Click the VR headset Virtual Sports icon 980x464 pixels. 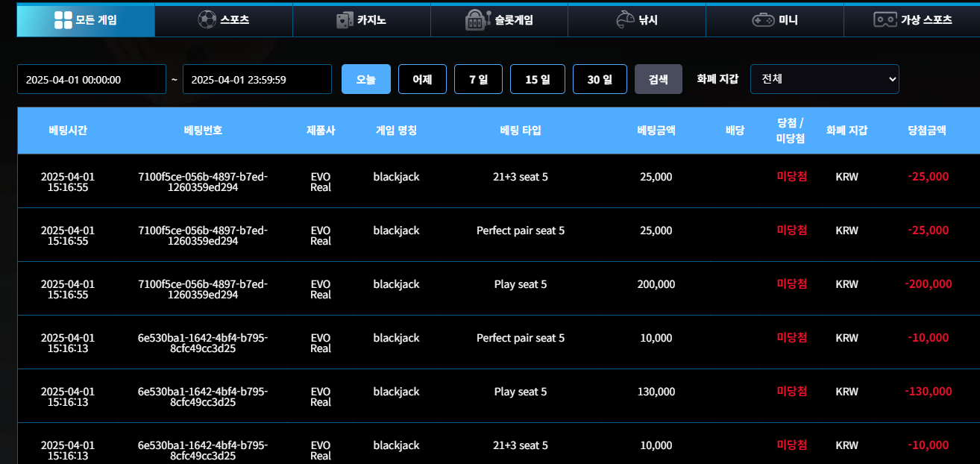click(885, 20)
